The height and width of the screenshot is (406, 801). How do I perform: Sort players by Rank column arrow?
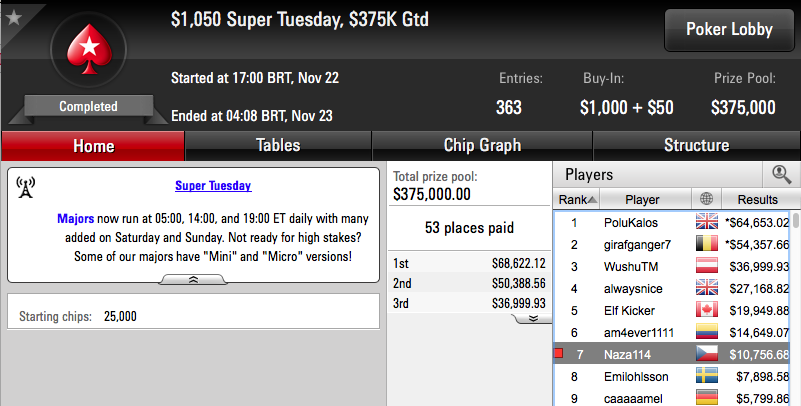(x=592, y=200)
